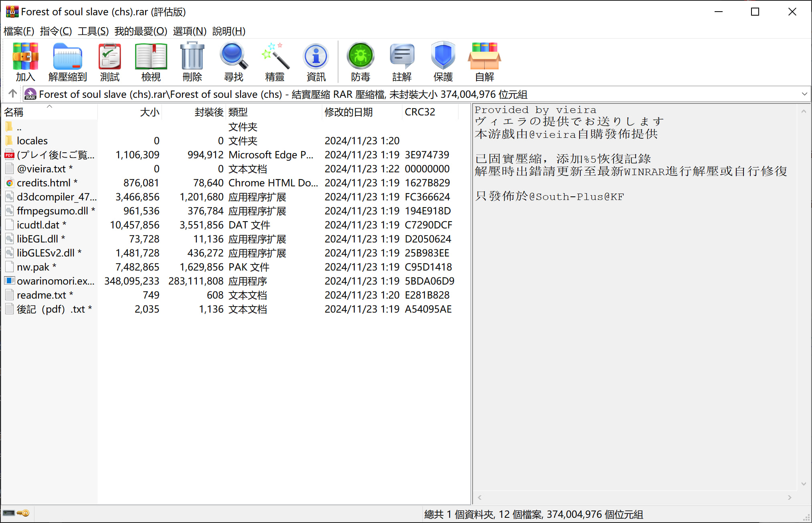Click the password key icon in status bar
This screenshot has height=523, width=812.
[x=23, y=513]
